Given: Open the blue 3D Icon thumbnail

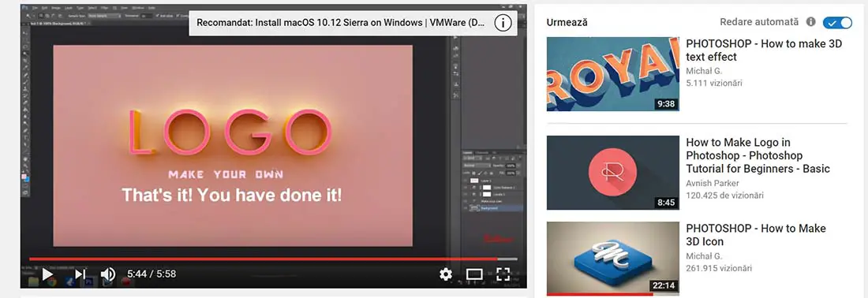Looking at the screenshot, I should click(613, 259).
